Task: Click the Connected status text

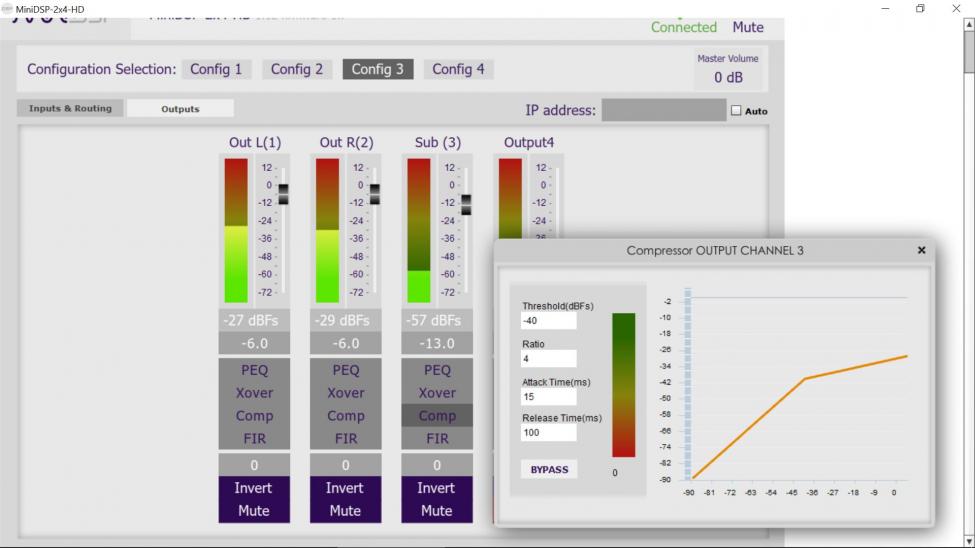Action: click(x=683, y=27)
